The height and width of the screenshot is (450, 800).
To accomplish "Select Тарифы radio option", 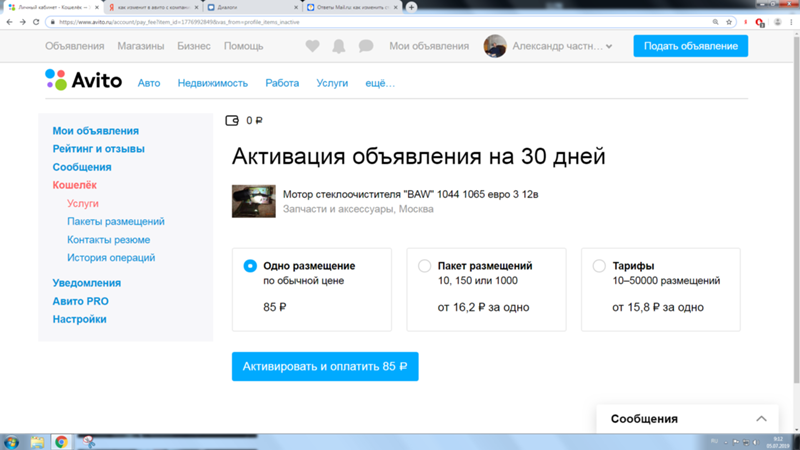I will [599, 266].
